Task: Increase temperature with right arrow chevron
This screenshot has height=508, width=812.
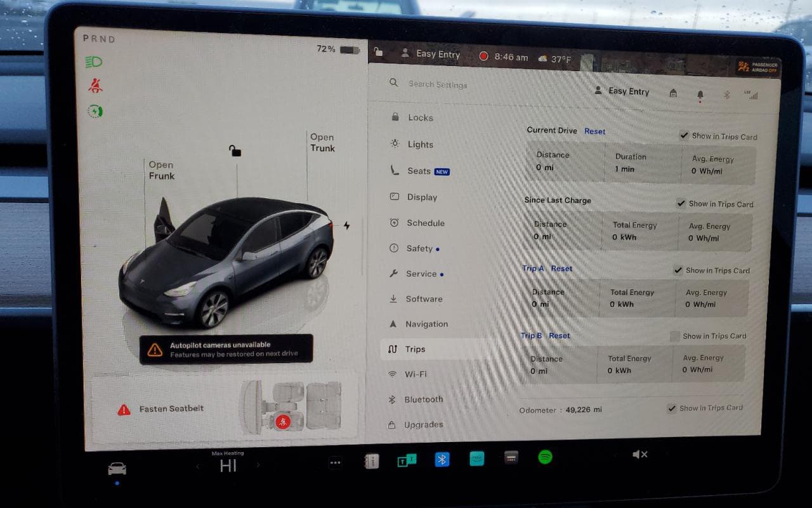Action: pyautogui.click(x=258, y=465)
